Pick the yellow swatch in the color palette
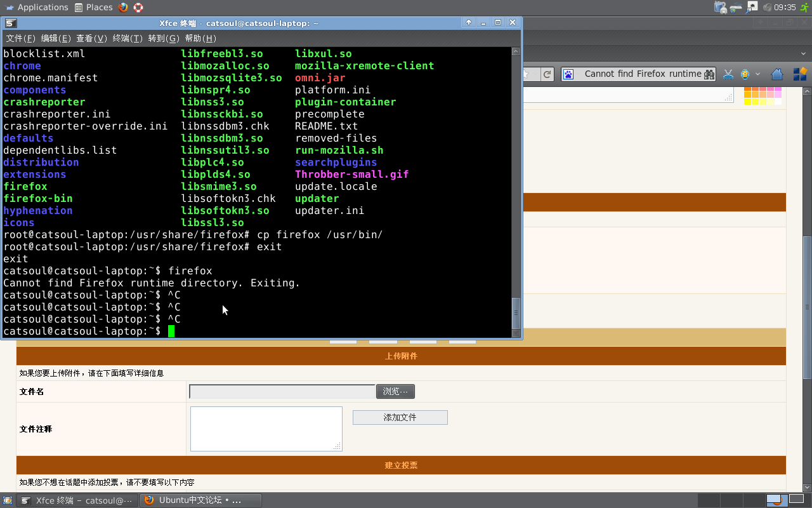Screen dimensions: 812x508 click(x=747, y=102)
